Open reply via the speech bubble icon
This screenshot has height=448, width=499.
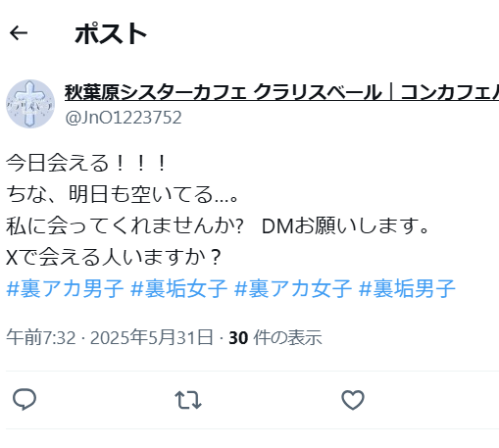click(x=25, y=399)
